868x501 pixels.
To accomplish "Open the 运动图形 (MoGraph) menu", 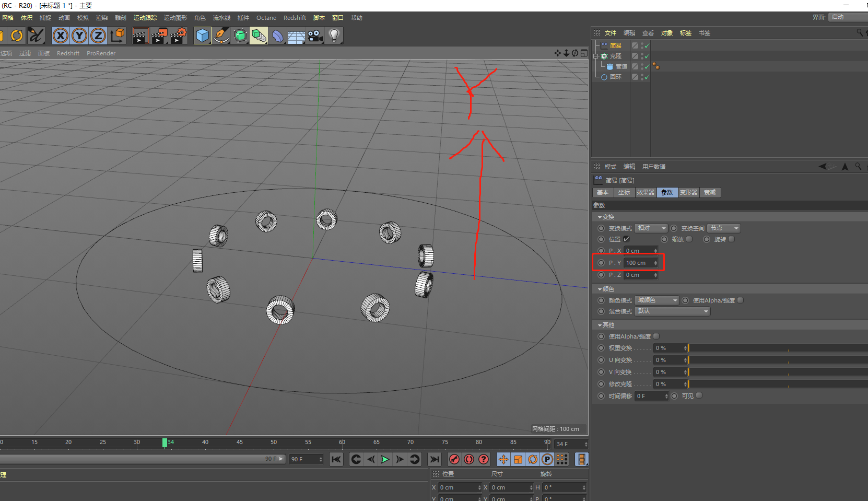I will point(175,18).
